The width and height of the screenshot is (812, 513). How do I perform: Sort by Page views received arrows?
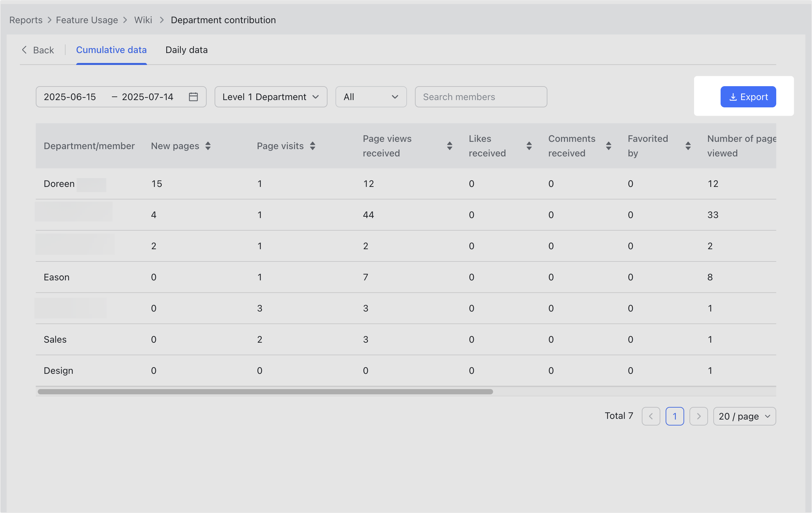[449, 146]
